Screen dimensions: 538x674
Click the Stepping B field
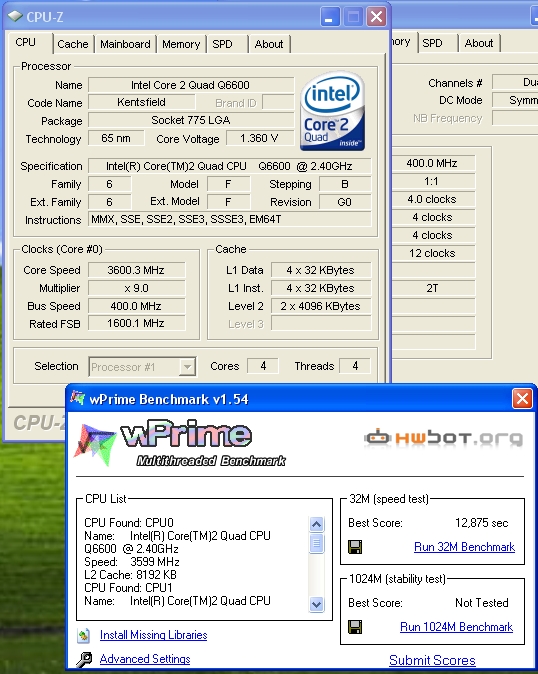click(x=345, y=184)
